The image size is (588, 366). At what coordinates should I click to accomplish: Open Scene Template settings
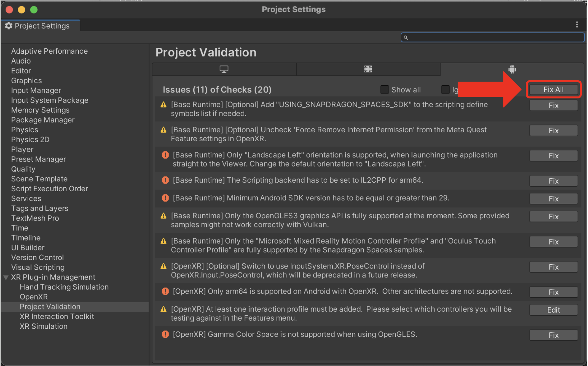click(x=39, y=179)
